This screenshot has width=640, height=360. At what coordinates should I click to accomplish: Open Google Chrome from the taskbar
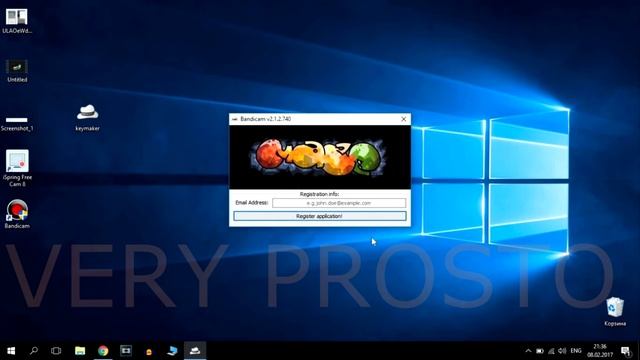(x=103, y=351)
